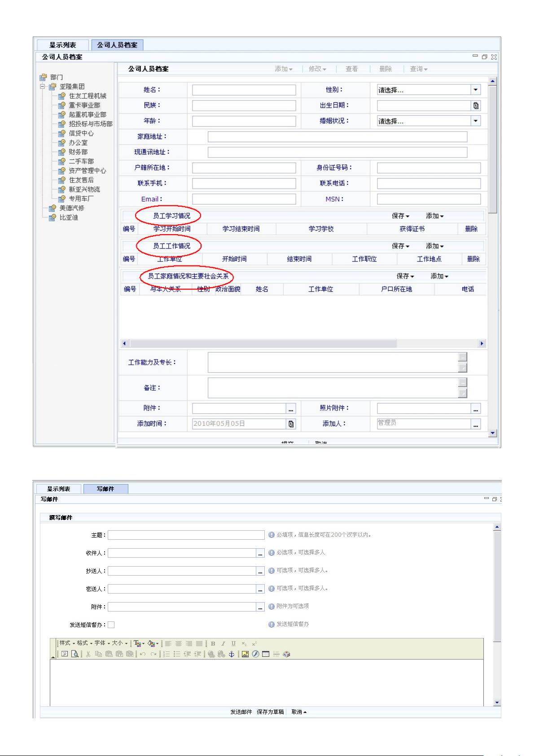Image resolution: width=535 pixels, height=756 pixels.
Task: Open the 格式 format dropdown
Action: tap(84, 643)
